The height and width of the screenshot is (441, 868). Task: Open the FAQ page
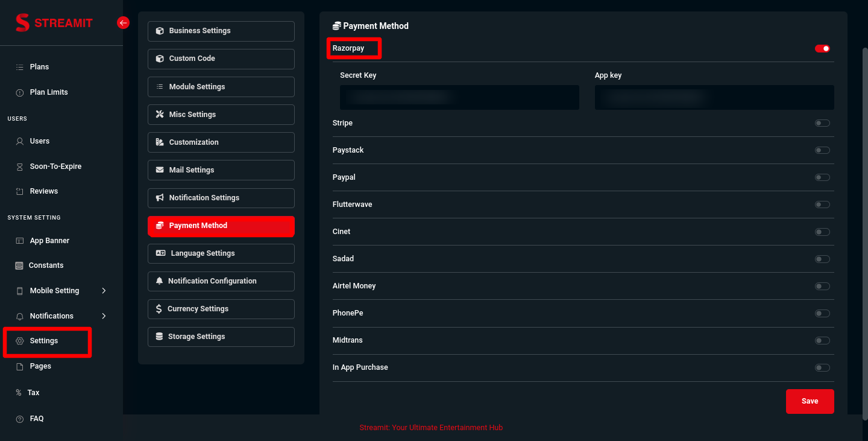tap(37, 419)
